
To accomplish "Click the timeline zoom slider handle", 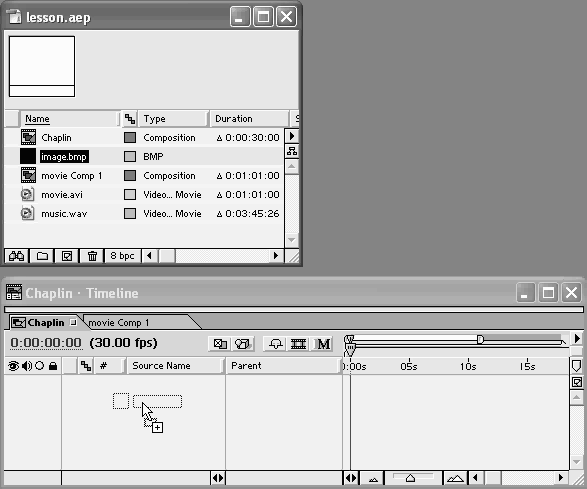I will (411, 478).
